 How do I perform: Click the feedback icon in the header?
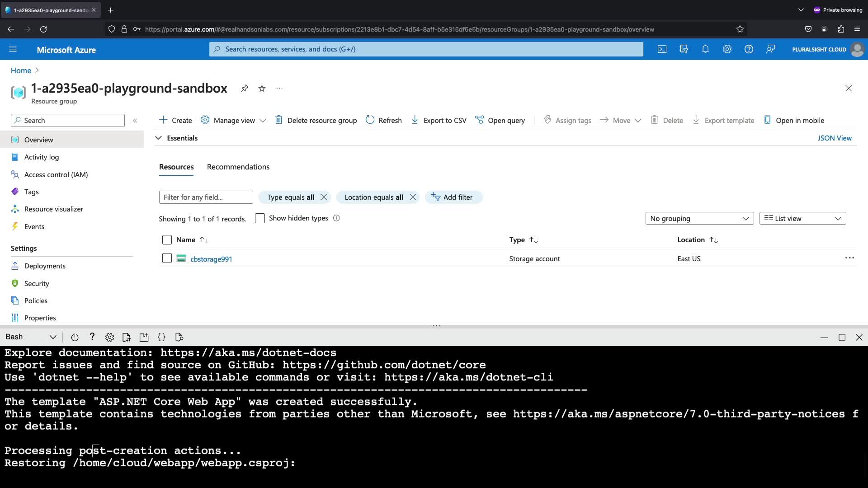coord(771,49)
